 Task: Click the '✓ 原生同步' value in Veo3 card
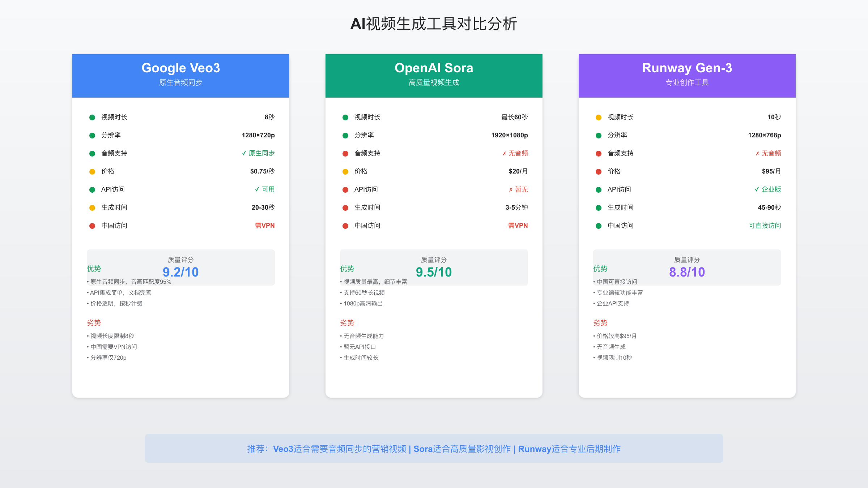258,153
